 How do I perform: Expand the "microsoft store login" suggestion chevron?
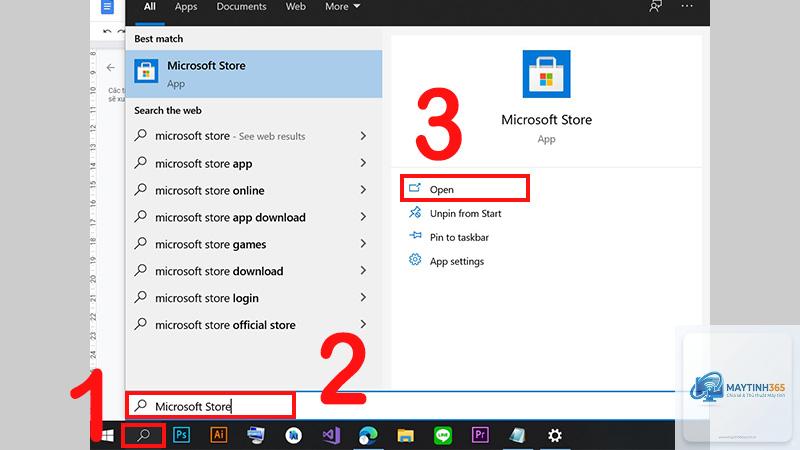tap(363, 297)
